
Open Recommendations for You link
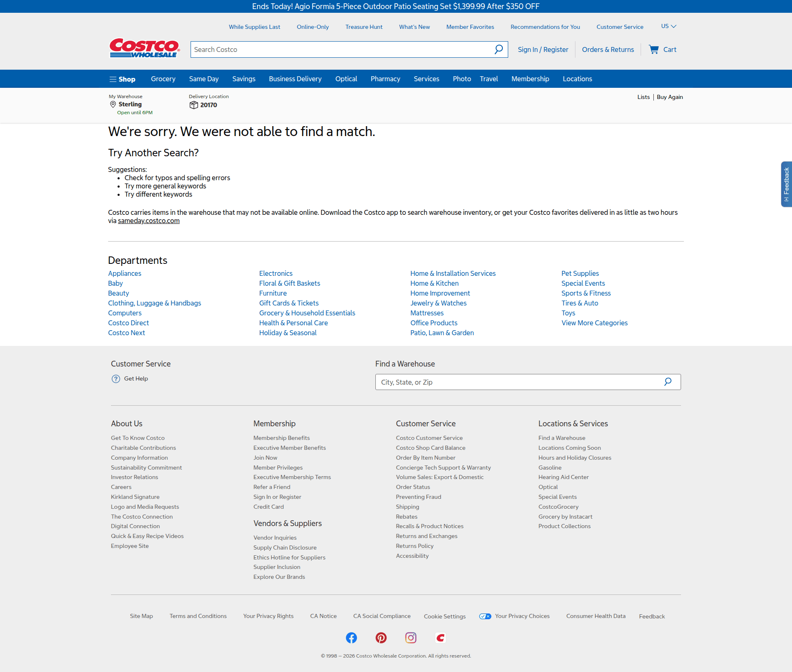(545, 27)
